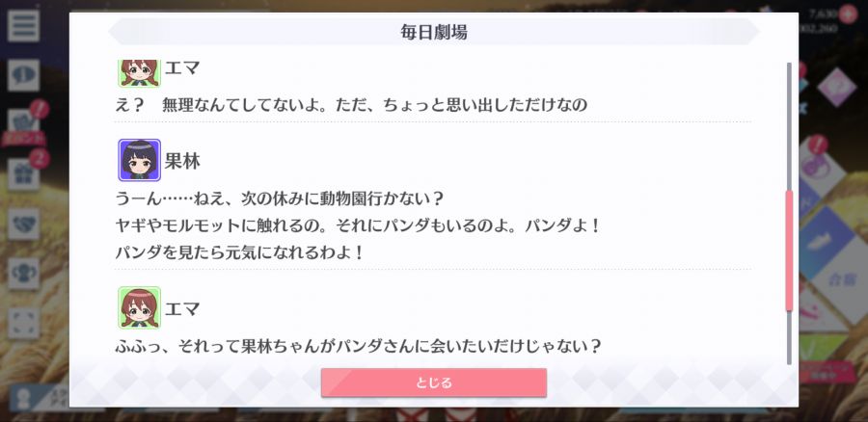The image size is (868, 422).
Task: Toggle the fullscreen corners icon
Action: [23, 323]
